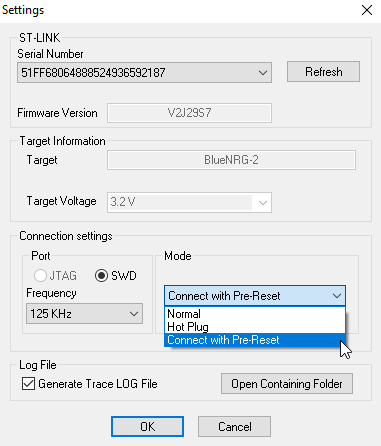Click the Target BlueNRG-2 field
Screen dimensions: 381x446
[231, 160]
